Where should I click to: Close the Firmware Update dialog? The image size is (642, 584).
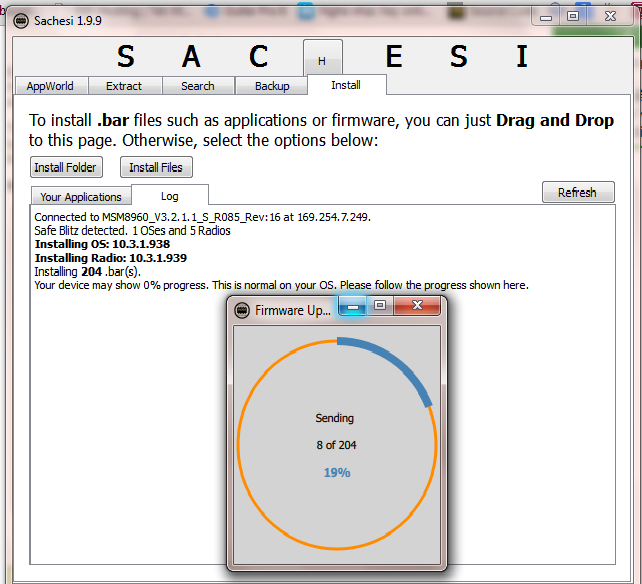point(417,306)
